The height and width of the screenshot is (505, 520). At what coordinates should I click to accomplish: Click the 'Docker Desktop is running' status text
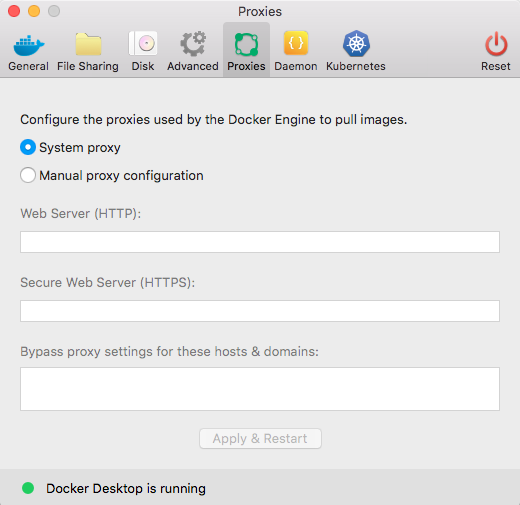[126, 488]
